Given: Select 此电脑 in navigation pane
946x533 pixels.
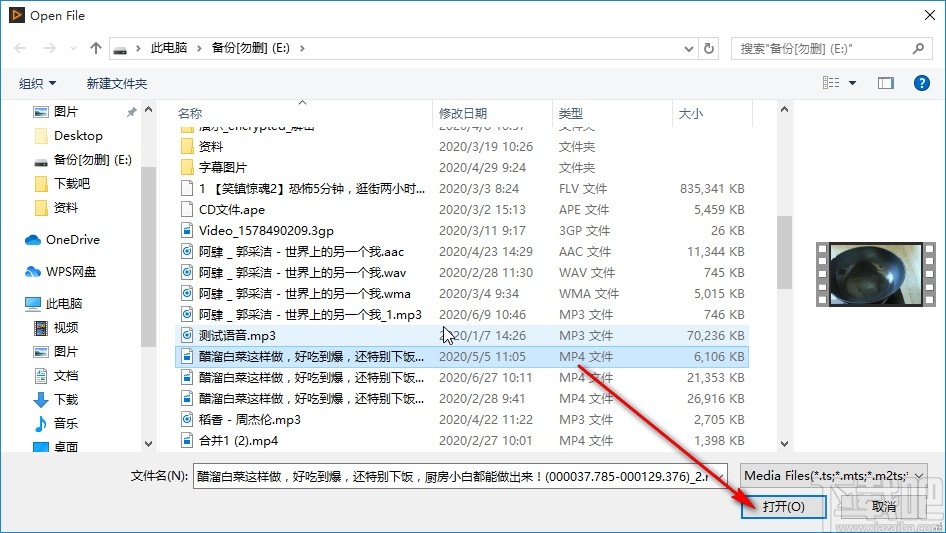Looking at the screenshot, I should pyautogui.click(x=63, y=304).
